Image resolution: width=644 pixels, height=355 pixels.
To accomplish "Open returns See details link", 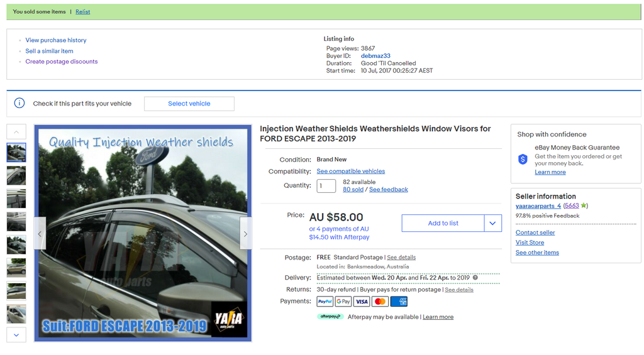I will point(459,290).
